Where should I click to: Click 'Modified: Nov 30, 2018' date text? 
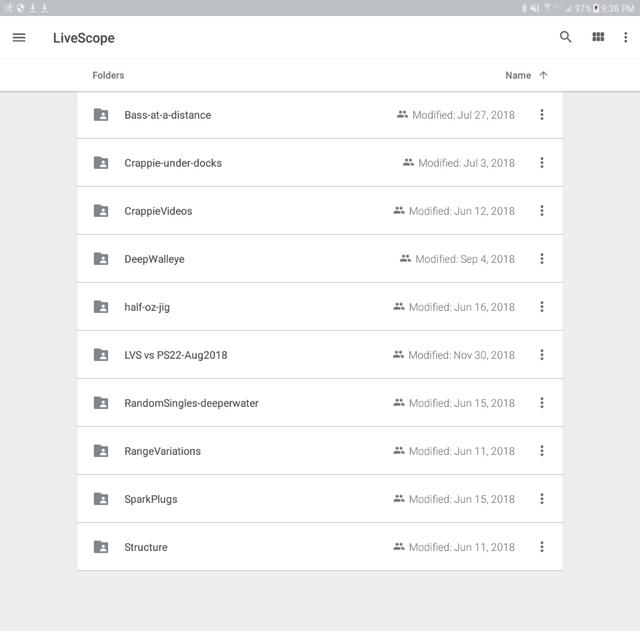[x=462, y=355]
